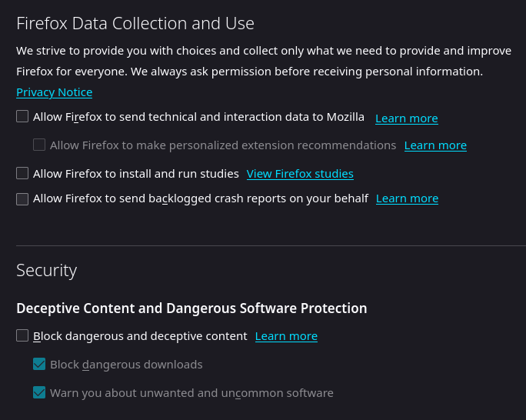Toggle the install and run studies checkbox
The height and width of the screenshot is (420, 526).
(x=22, y=173)
